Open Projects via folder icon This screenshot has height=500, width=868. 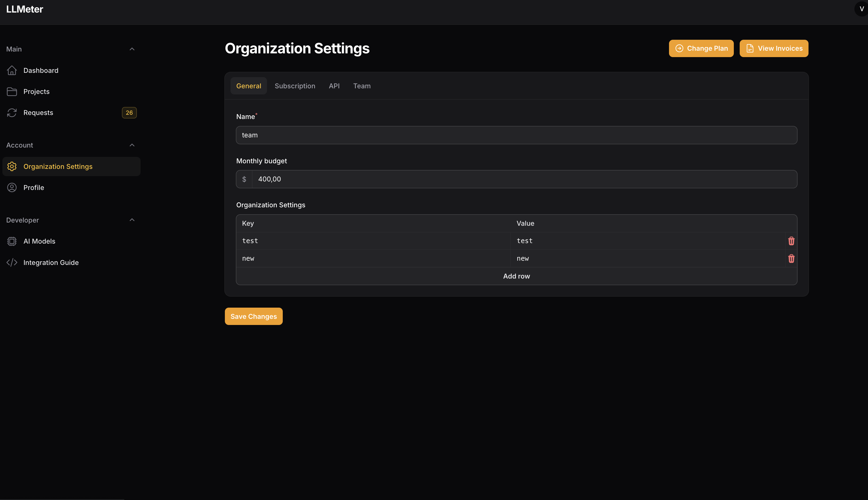(12, 92)
